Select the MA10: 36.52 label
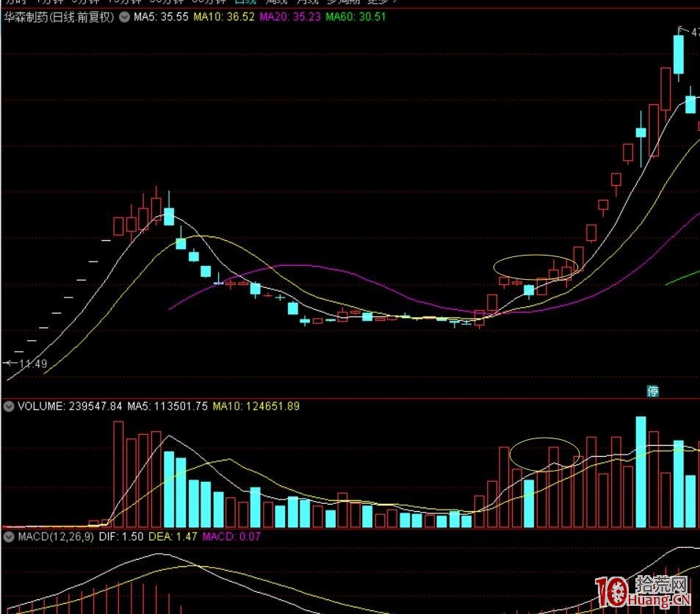 tap(224, 18)
